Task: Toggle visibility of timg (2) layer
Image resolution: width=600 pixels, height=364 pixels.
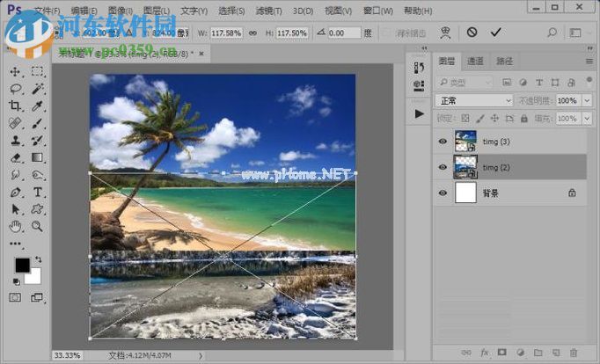Action: (443, 167)
